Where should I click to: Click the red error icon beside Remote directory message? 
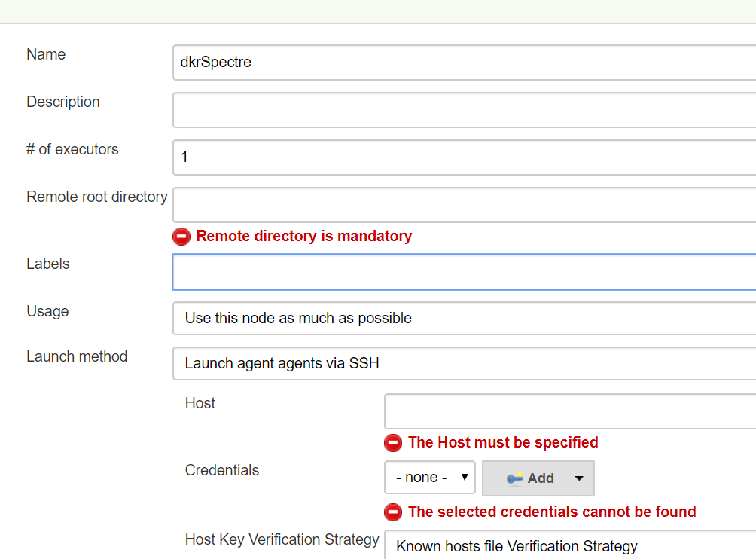click(x=181, y=237)
